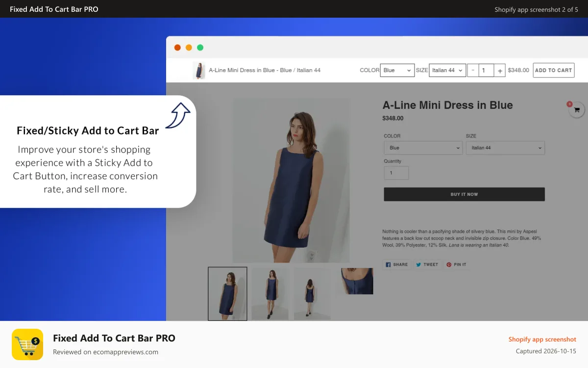
Task: Open the product page Italian 44 size dropdown
Action: (505, 148)
